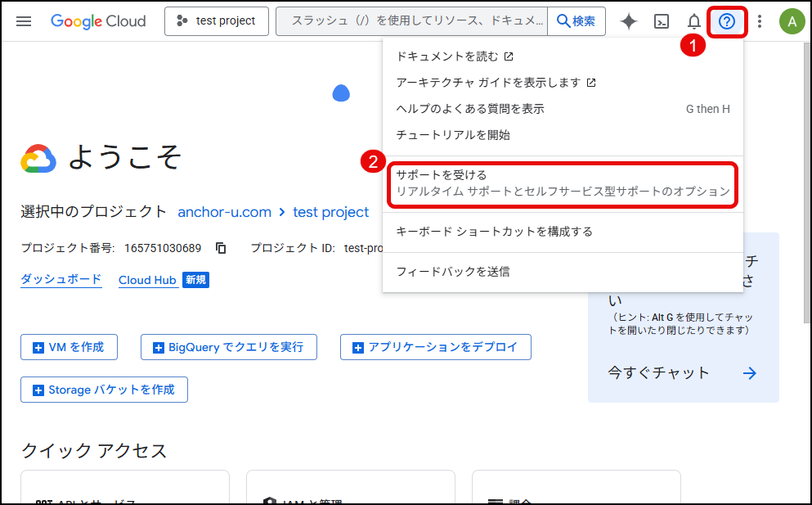Open the notifications bell

point(693,21)
